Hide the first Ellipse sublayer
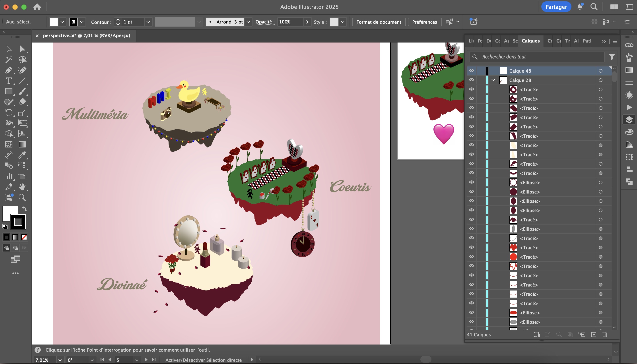 pos(471,182)
